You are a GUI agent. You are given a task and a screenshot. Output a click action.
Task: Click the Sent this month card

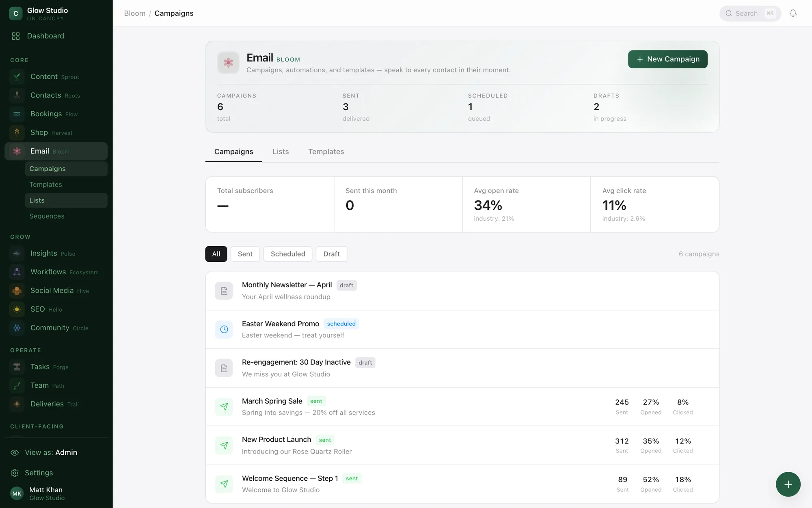(x=398, y=204)
